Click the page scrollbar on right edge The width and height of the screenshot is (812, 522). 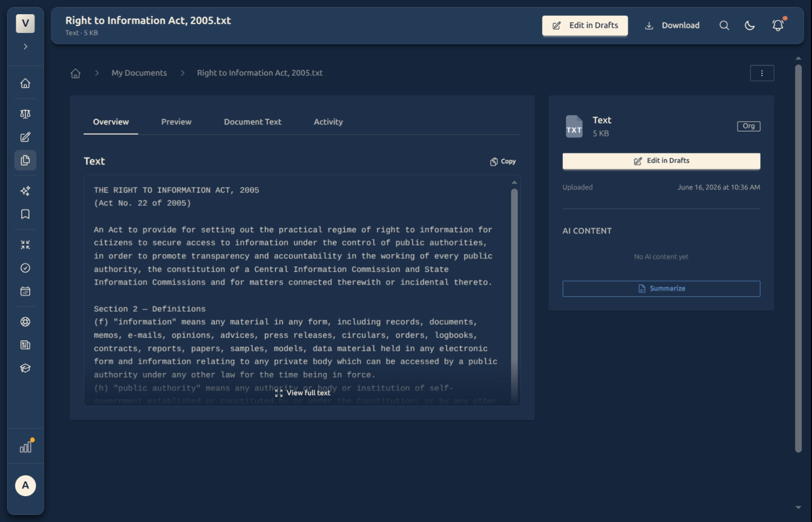[798, 258]
